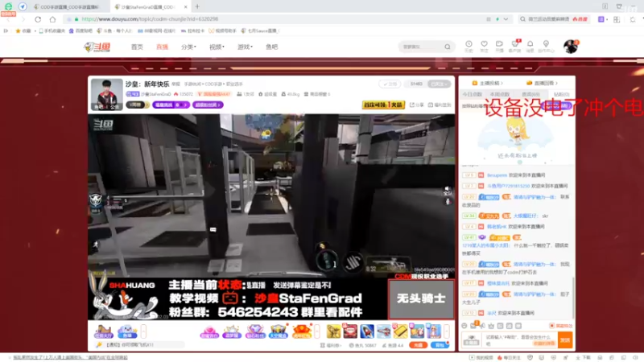Click the pink 甜蜜告白 gift icon
Screen dimensions: 644x362
(209, 331)
